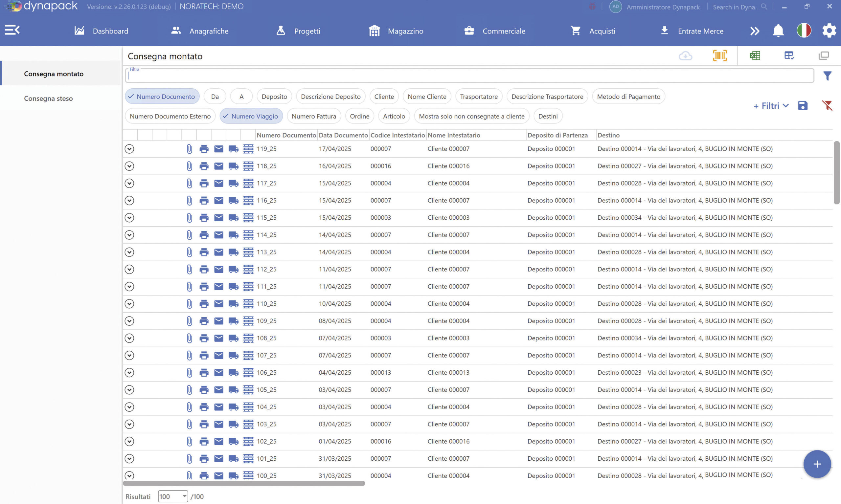Enable the Destini filter chip
This screenshot has height=504, width=841.
click(x=548, y=116)
